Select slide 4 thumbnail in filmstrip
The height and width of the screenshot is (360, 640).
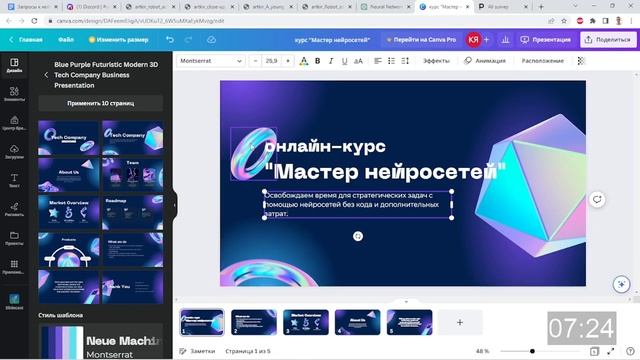358,322
